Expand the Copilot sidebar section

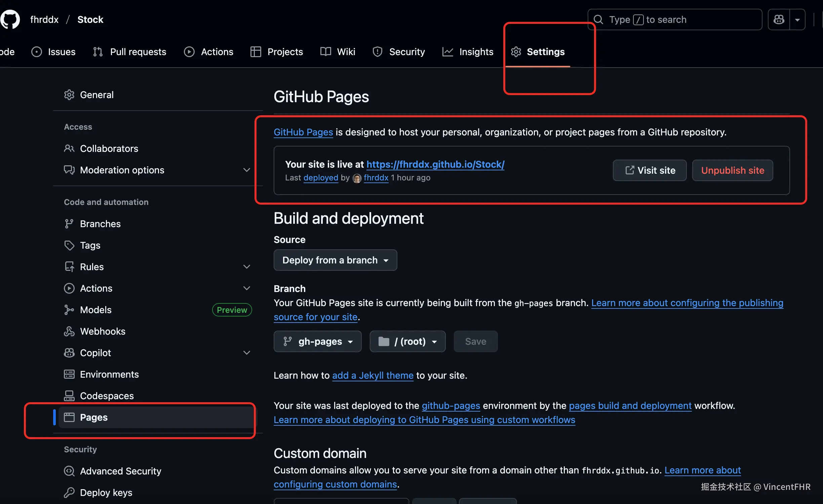(246, 353)
